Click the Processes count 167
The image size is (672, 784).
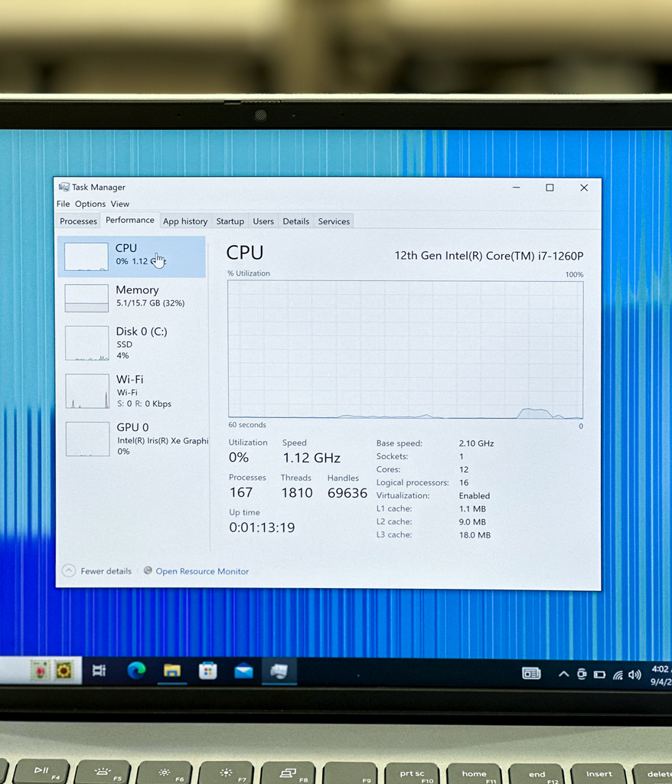(x=241, y=492)
